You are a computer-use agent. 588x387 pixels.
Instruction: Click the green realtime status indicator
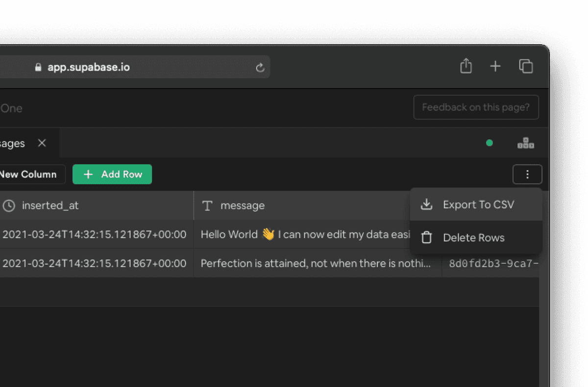tap(489, 143)
